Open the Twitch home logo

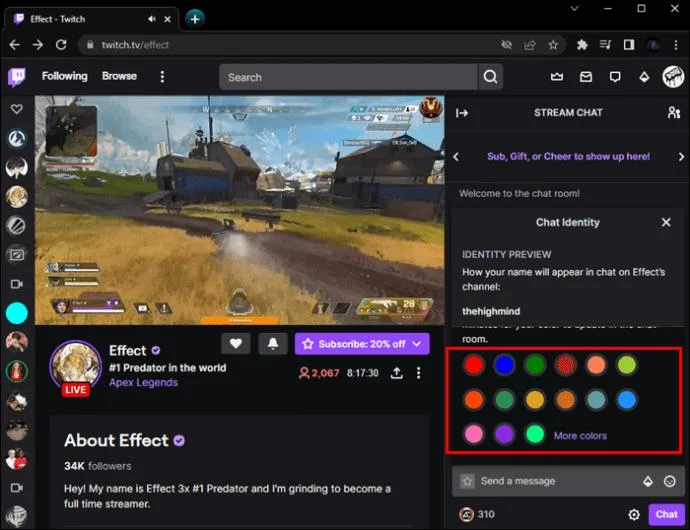pyautogui.click(x=17, y=77)
